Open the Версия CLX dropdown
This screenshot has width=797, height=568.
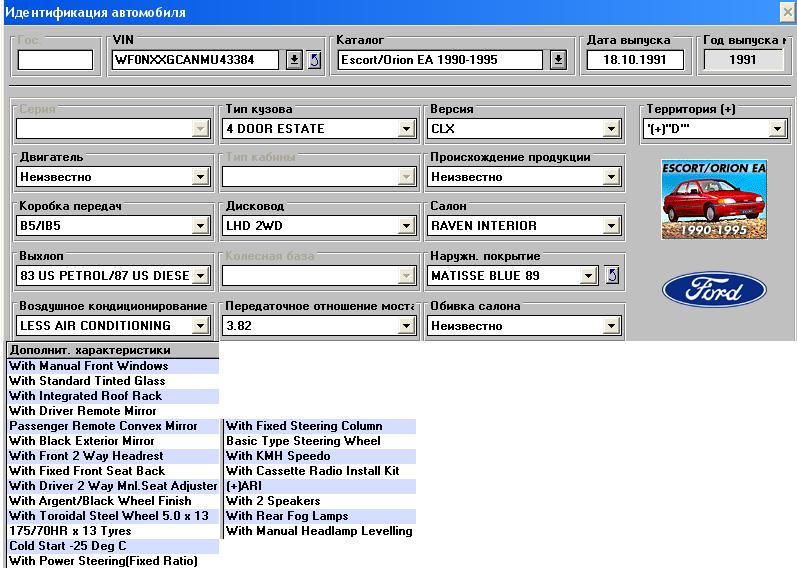[x=611, y=129]
